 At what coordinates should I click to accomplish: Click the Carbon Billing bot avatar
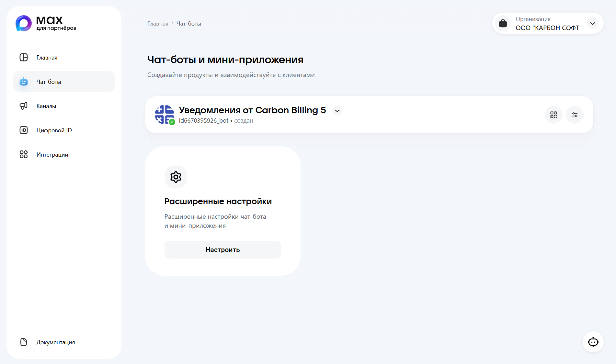click(165, 115)
